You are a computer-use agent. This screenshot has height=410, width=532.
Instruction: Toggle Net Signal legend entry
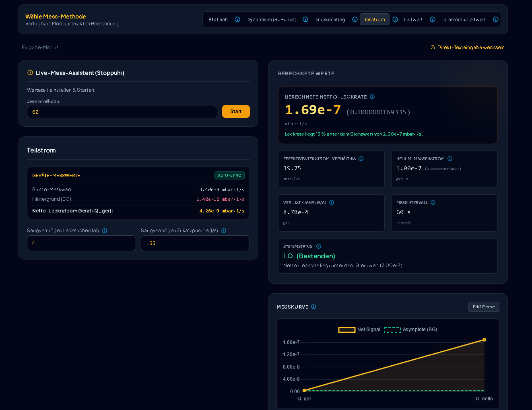359,330
